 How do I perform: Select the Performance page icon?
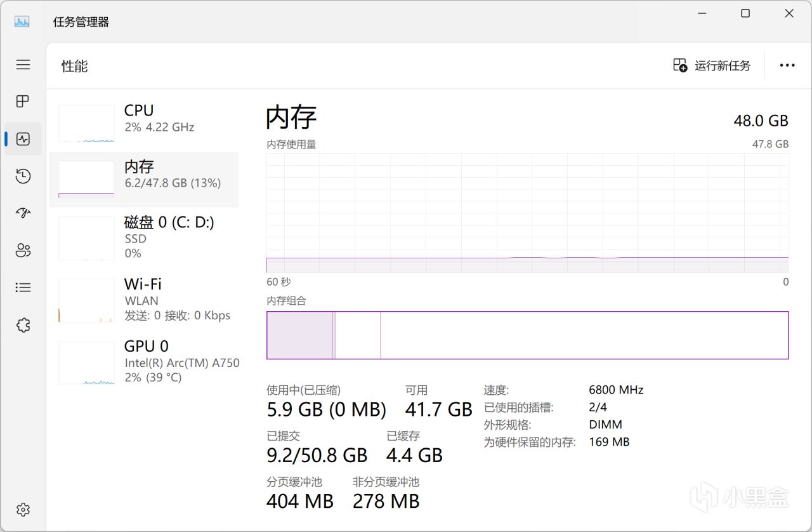pos(23,139)
